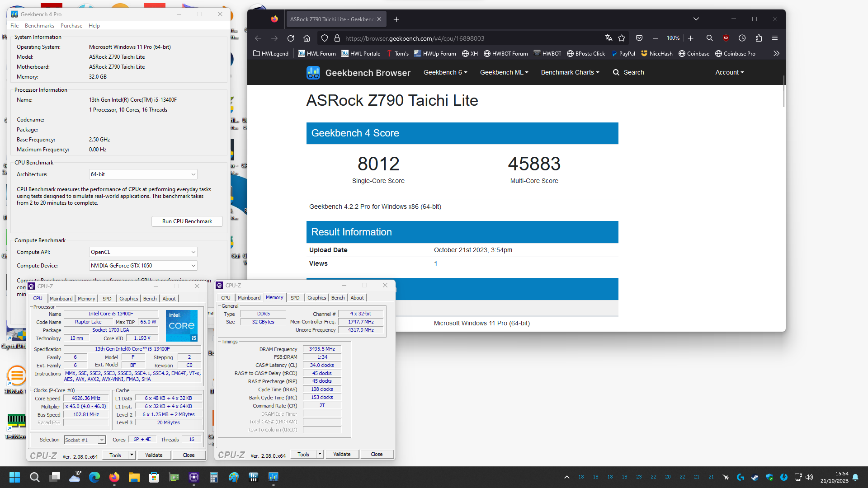
Task: Click the taskbar clock showing 15:54
Action: click(835, 477)
